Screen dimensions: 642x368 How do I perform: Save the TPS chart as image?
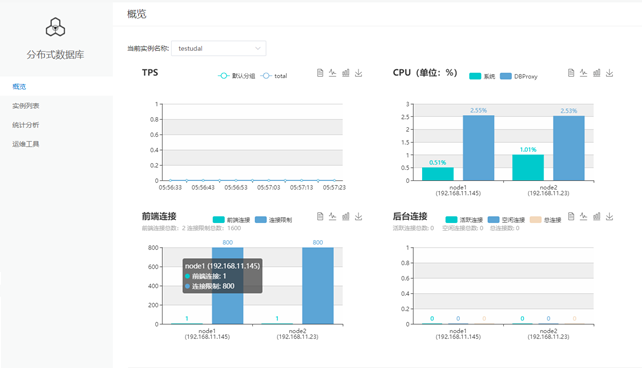pyautogui.click(x=358, y=73)
